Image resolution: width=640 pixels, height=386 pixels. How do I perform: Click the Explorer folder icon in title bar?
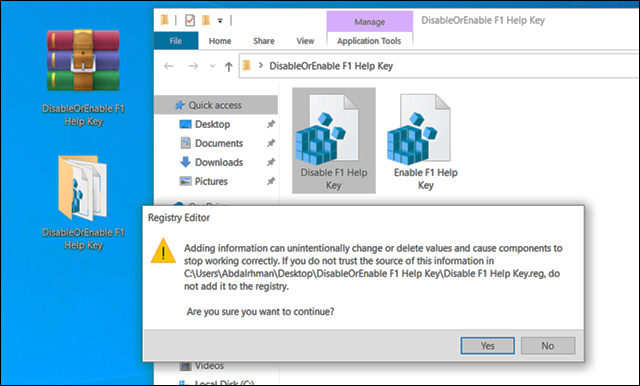click(164, 20)
